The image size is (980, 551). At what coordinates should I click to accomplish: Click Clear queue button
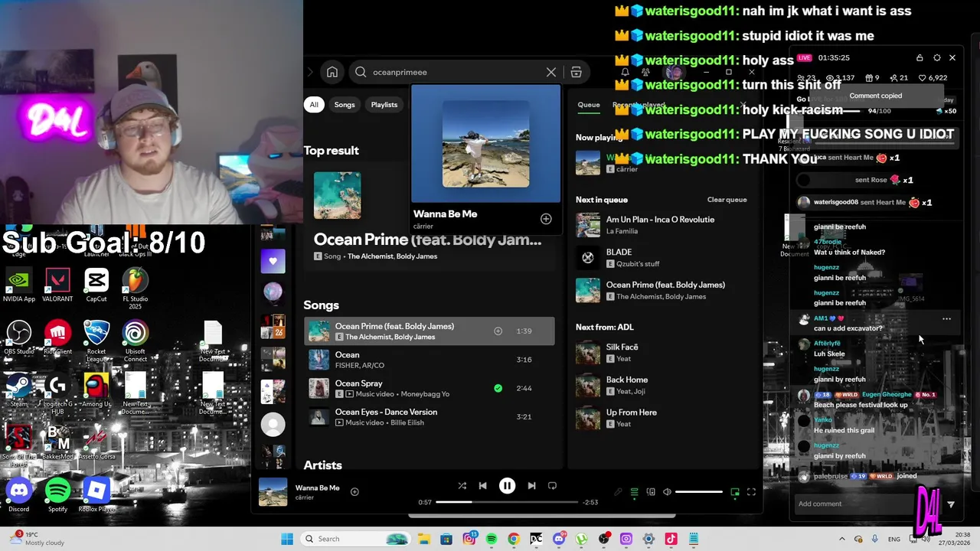[x=727, y=200]
